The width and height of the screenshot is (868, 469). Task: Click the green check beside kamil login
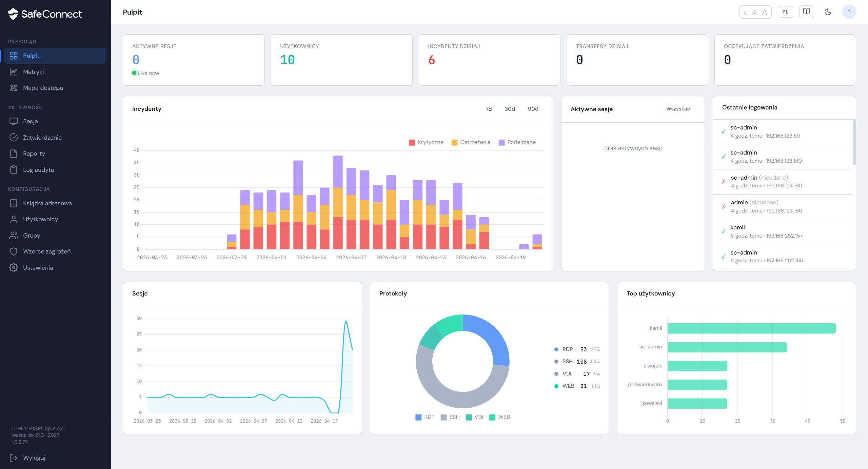pos(723,231)
